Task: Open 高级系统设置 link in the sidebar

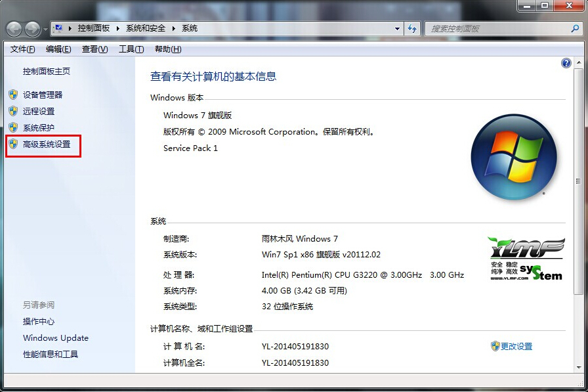Action: tap(46, 144)
